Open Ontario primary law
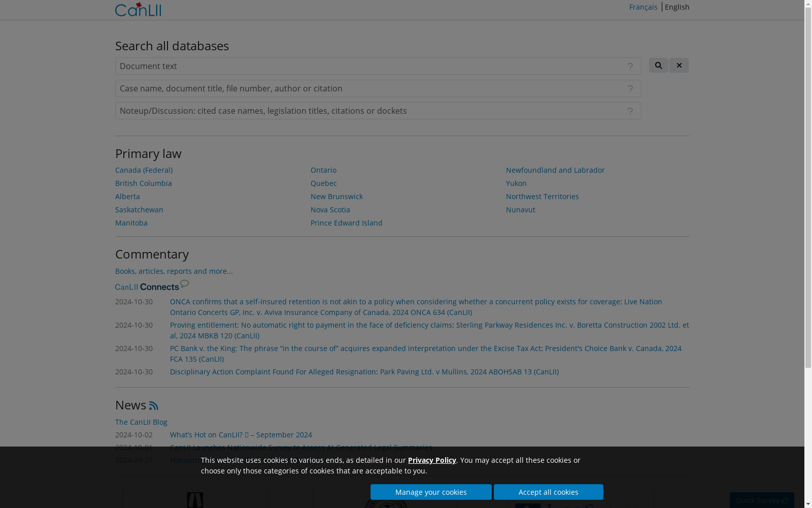 pos(323,170)
